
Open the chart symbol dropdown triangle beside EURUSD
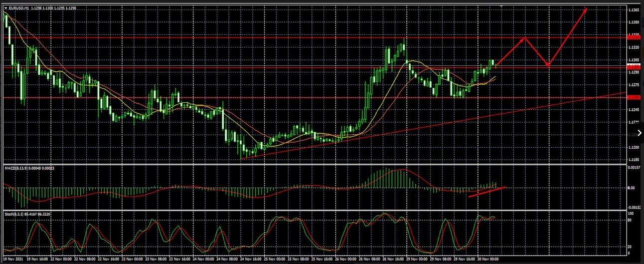pos(5,8)
